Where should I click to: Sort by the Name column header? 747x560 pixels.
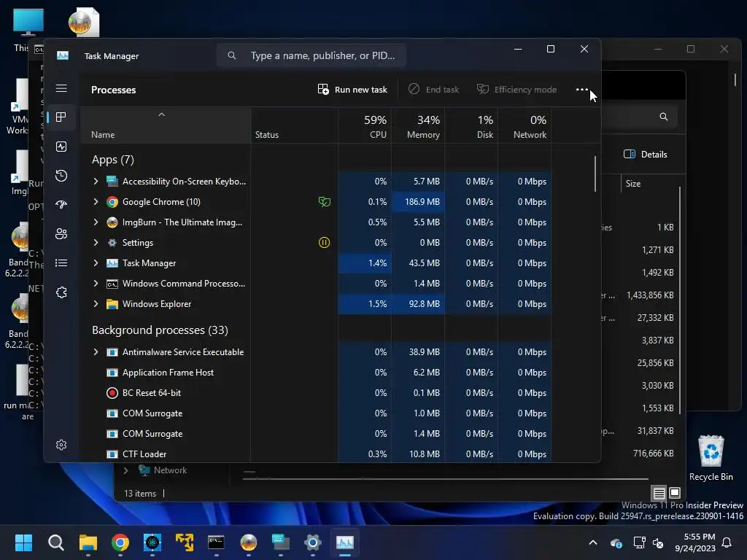click(x=166, y=126)
